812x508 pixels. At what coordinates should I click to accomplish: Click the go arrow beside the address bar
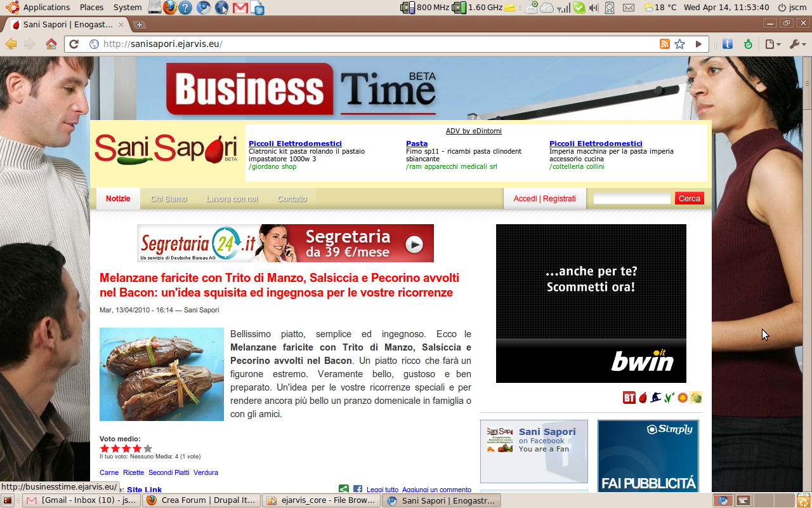pos(698,44)
